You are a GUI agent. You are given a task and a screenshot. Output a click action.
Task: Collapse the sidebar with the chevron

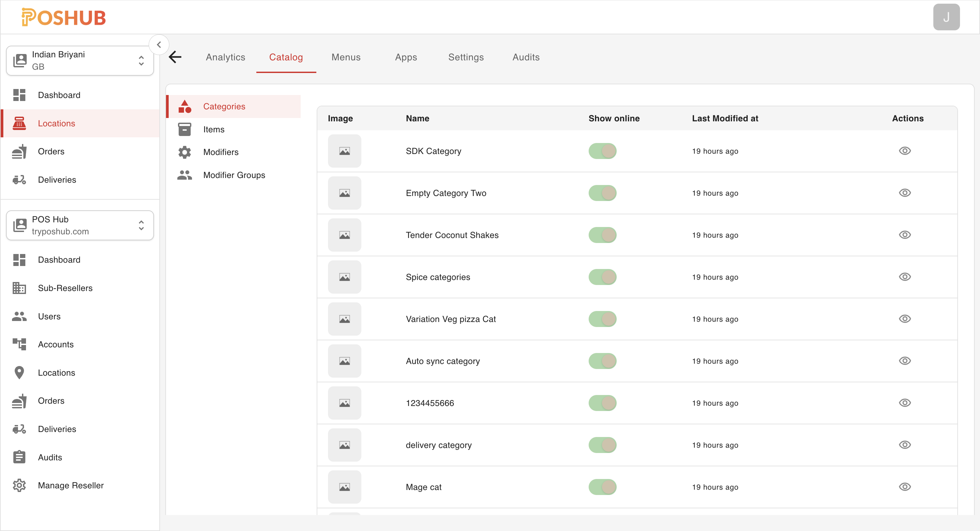coord(159,45)
